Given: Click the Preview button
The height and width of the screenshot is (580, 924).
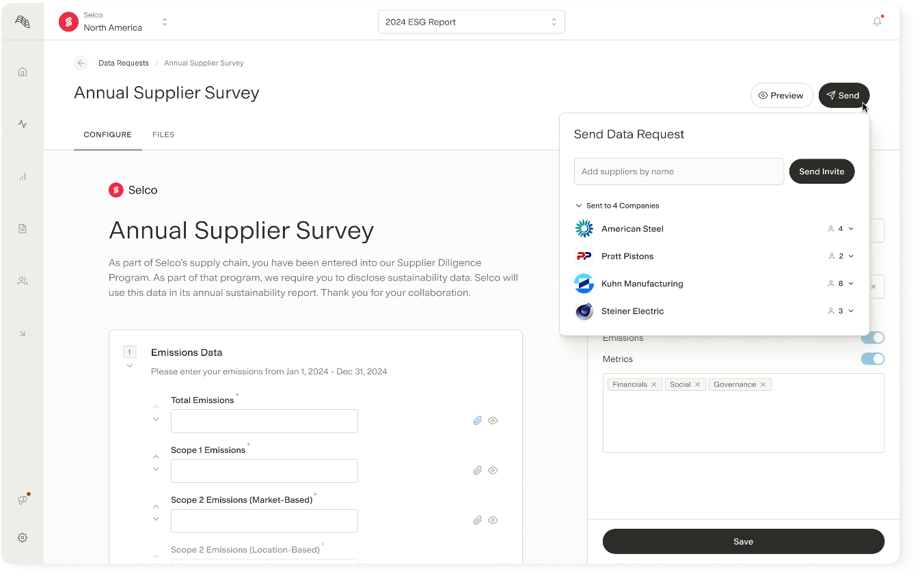Looking at the screenshot, I should click(x=782, y=96).
